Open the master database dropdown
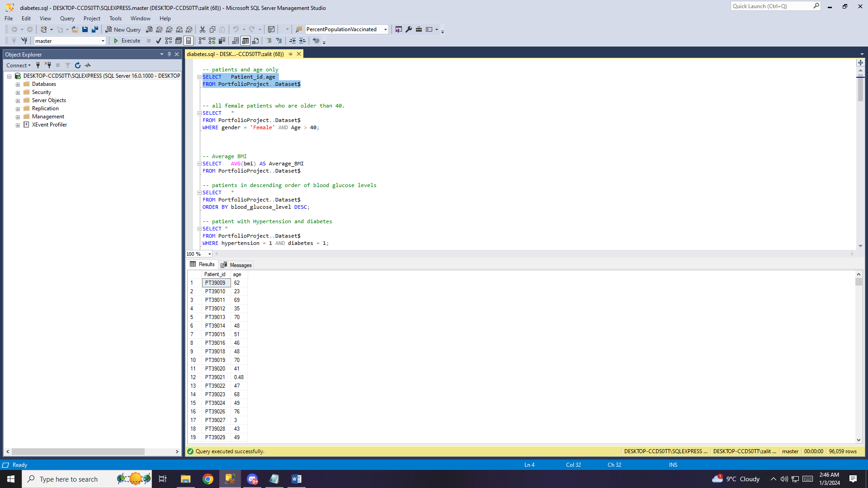The image size is (868, 488). coord(103,41)
